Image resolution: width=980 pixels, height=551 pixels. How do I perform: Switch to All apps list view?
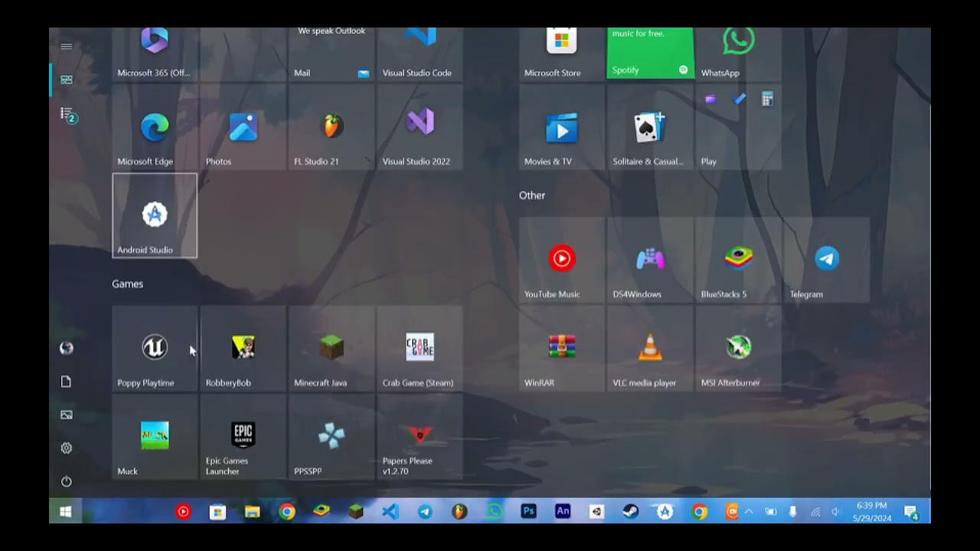(x=68, y=115)
